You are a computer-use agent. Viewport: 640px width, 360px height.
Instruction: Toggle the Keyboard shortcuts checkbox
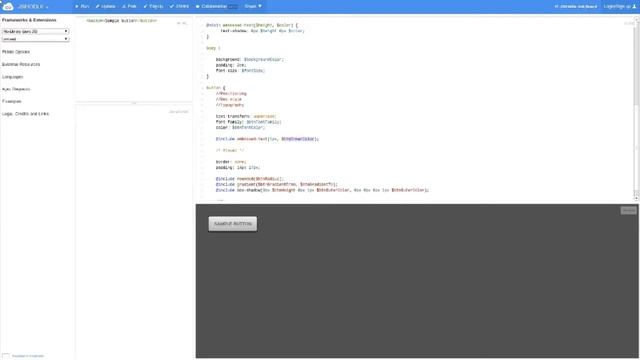(6, 356)
